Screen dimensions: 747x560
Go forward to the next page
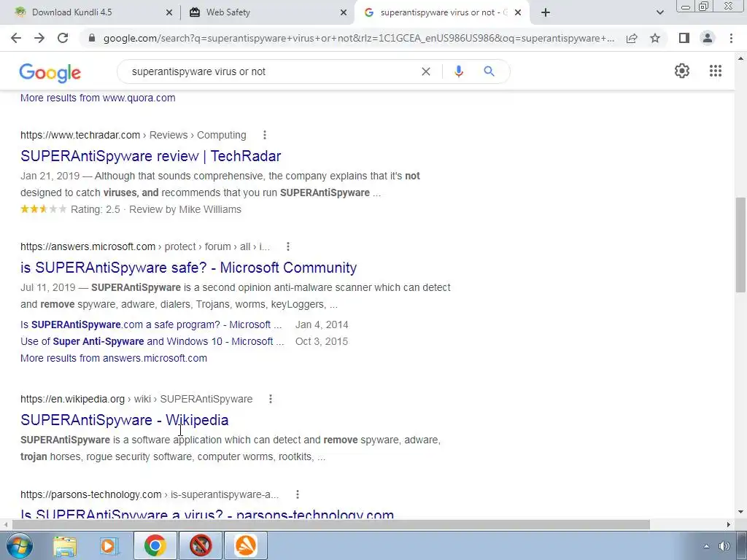point(39,38)
